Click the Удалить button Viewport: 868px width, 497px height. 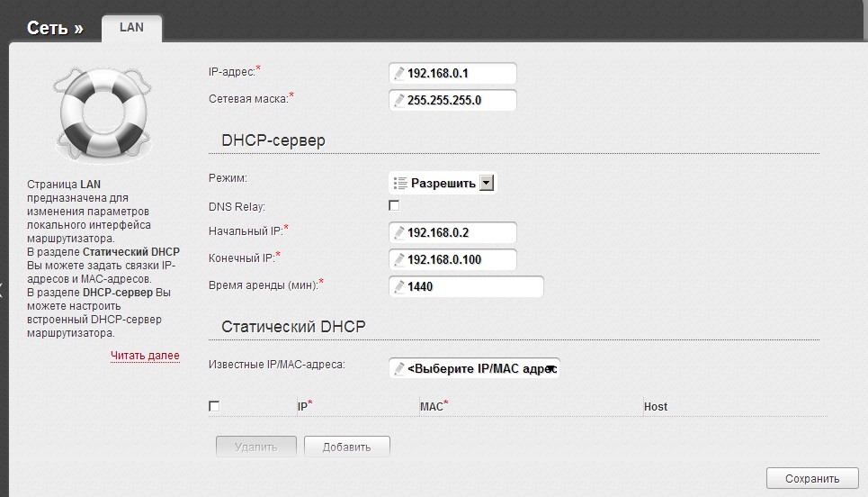pyautogui.click(x=255, y=447)
